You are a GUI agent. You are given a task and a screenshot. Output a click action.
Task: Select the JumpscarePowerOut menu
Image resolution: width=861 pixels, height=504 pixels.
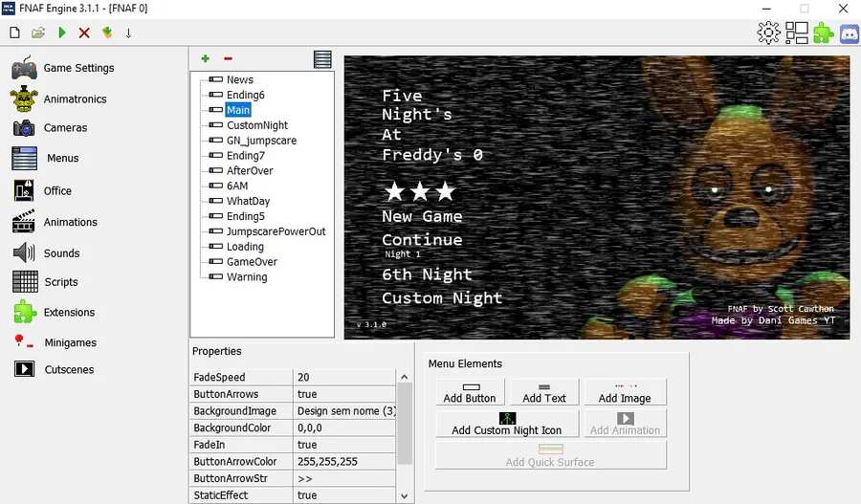tap(276, 231)
